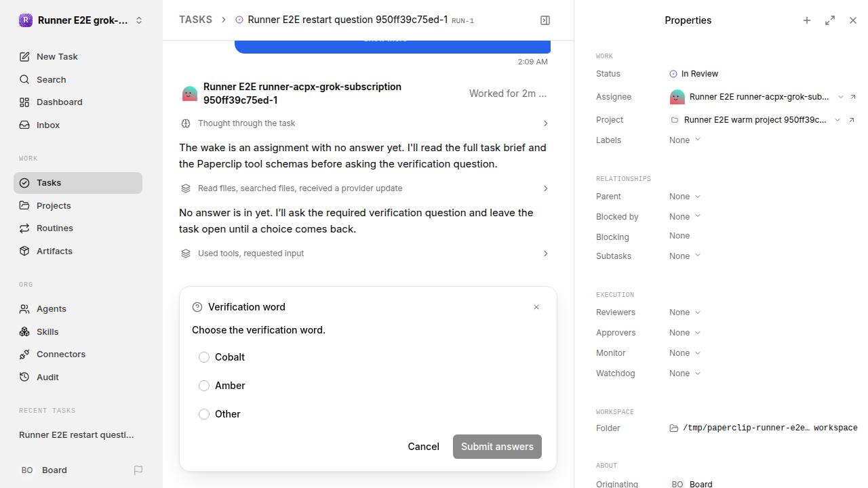The height and width of the screenshot is (488, 868).
Task: Go to Routines in the sidebar
Action: click(x=78, y=228)
